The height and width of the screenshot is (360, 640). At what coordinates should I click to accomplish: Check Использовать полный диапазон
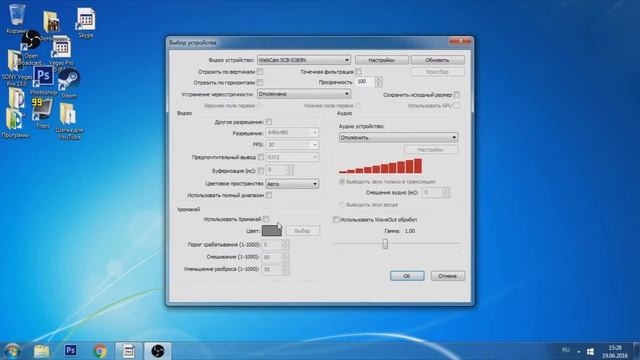pos(269,195)
